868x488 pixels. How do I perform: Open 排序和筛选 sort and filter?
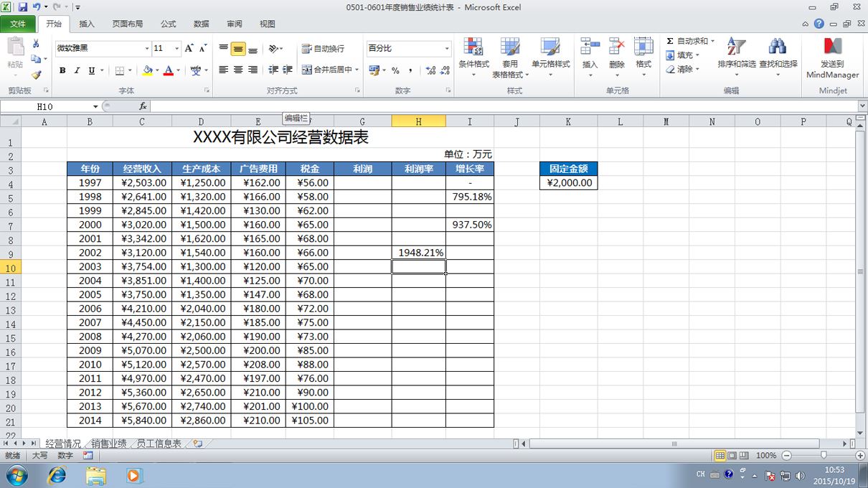point(737,57)
